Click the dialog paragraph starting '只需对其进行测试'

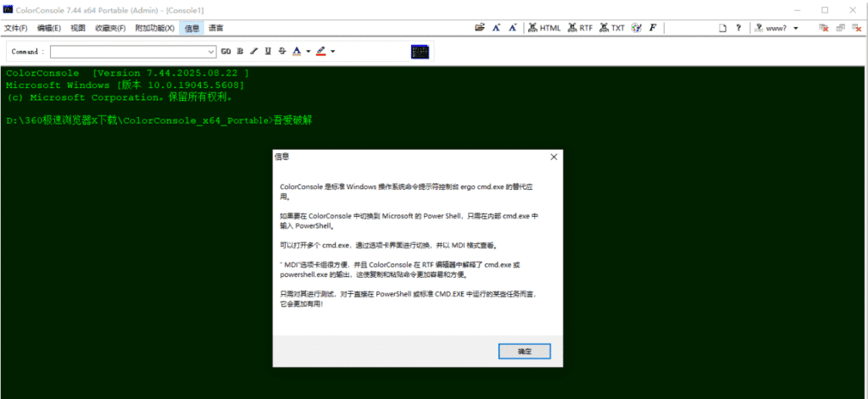(x=409, y=299)
